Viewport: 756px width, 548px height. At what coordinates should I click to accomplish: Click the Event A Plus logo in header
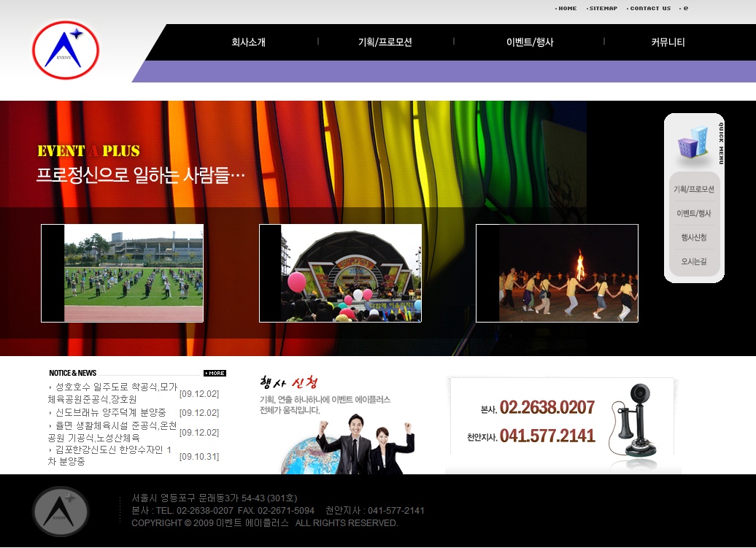(x=66, y=50)
